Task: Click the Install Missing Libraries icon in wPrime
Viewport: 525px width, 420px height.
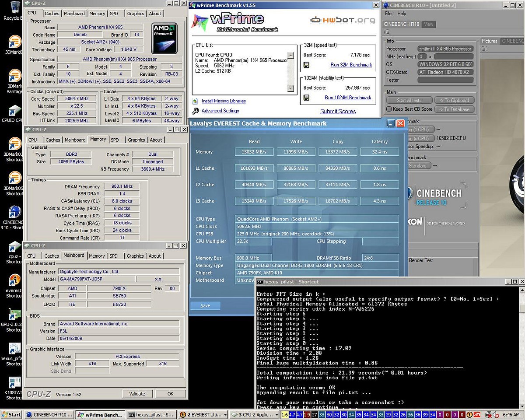Action: pos(195,101)
